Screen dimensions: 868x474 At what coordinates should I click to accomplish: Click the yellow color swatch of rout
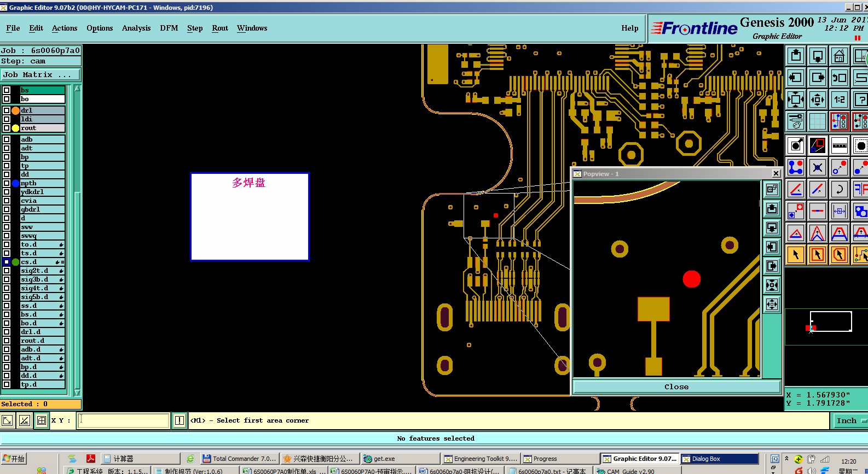pyautogui.click(x=16, y=128)
